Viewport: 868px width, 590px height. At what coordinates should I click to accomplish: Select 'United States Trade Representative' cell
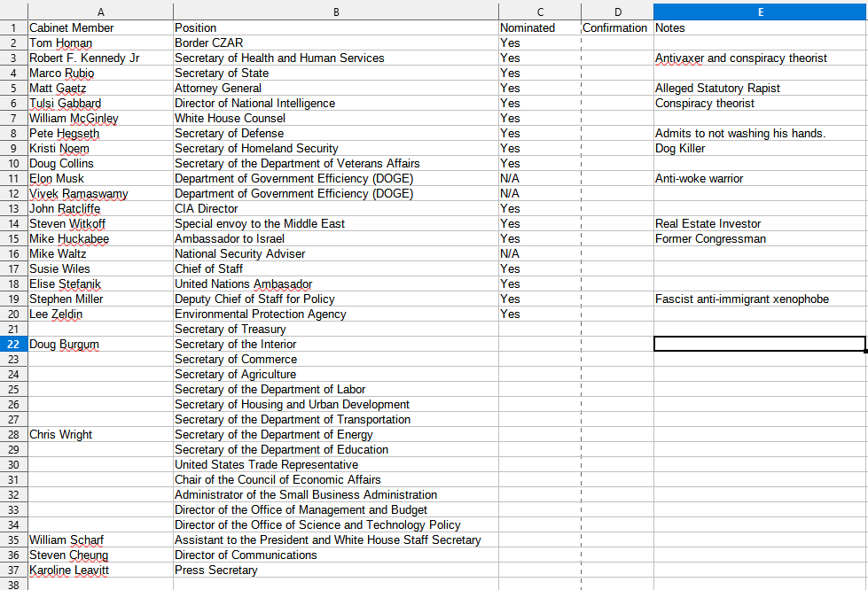point(335,464)
